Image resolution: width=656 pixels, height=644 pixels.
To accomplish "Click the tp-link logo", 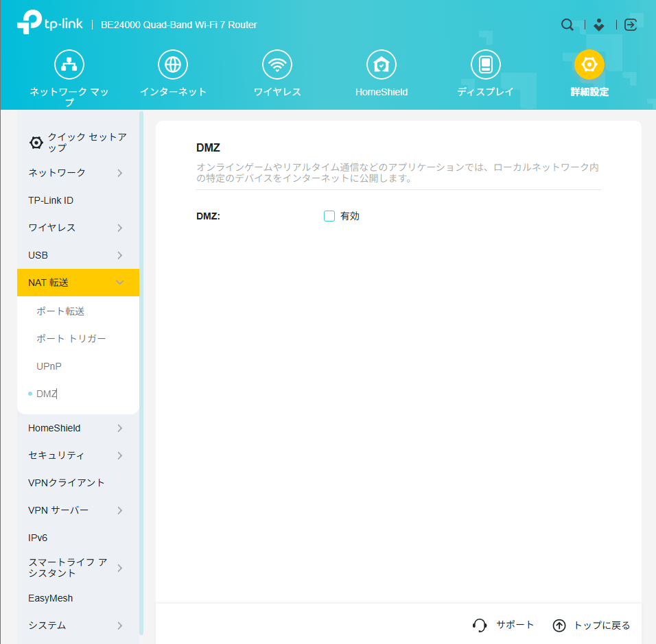I will [x=50, y=22].
